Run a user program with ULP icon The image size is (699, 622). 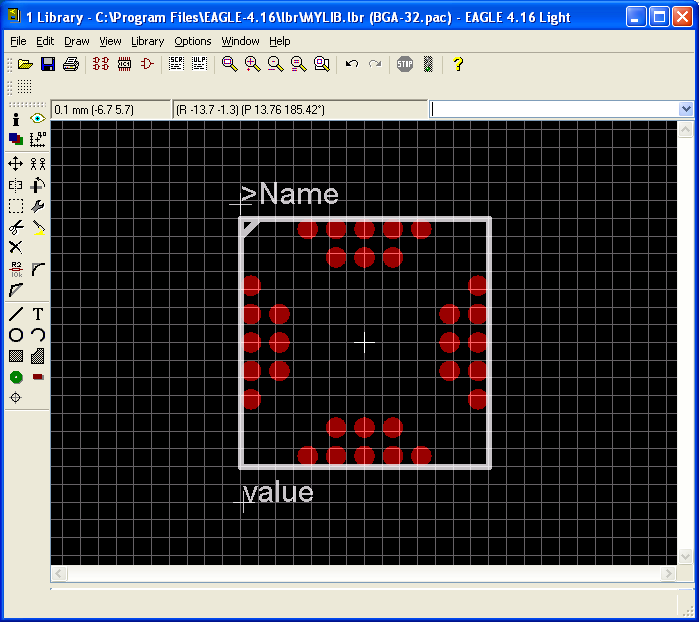199,64
